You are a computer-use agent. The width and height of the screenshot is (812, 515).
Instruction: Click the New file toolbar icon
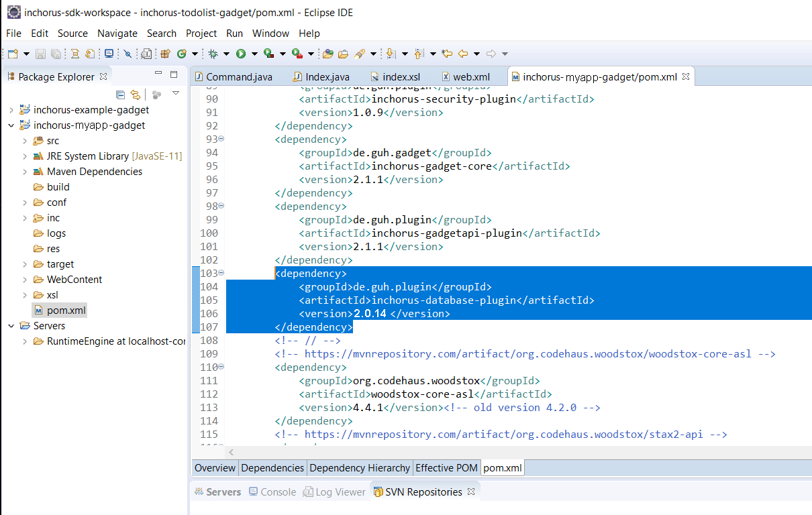[x=13, y=54]
